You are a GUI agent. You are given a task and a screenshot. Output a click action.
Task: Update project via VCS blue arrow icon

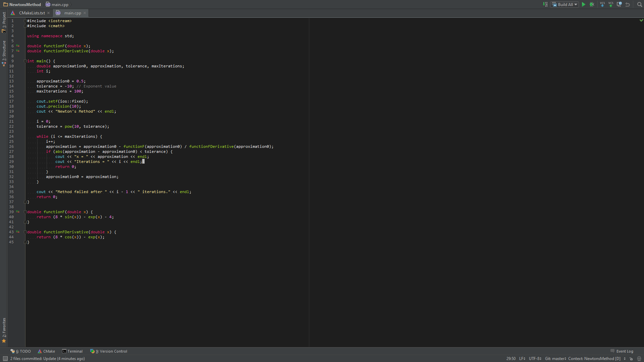(602, 4)
